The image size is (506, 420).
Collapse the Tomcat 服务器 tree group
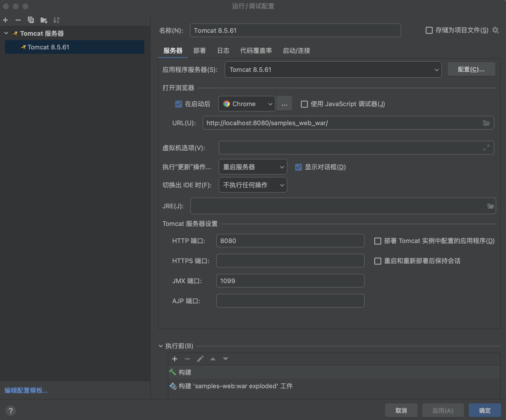click(6, 33)
